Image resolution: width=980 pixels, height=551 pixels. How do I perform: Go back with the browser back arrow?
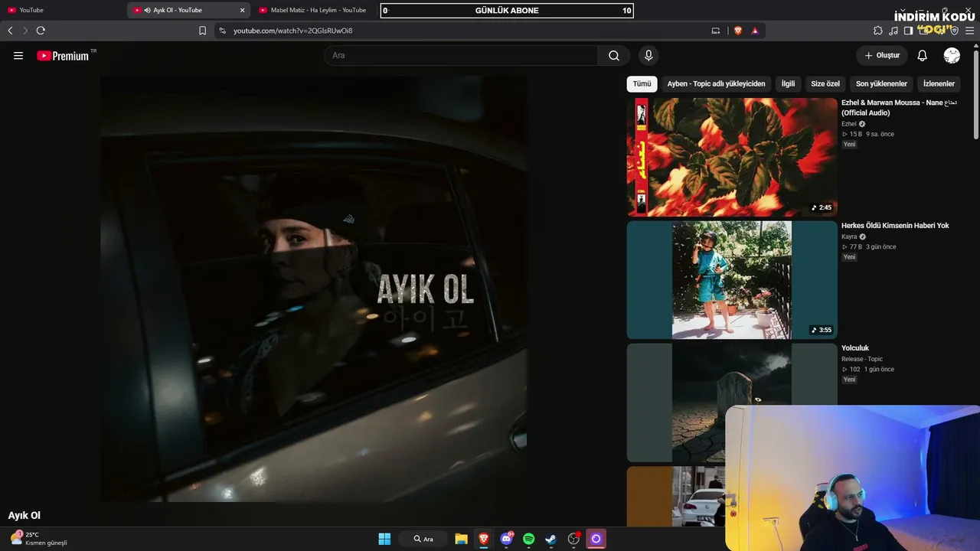click(x=10, y=31)
